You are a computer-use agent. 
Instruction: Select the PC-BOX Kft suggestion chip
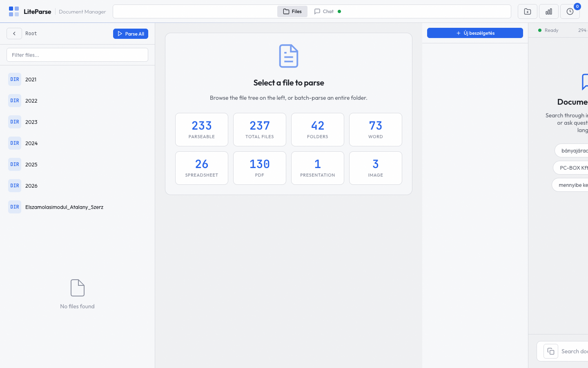tap(571, 168)
